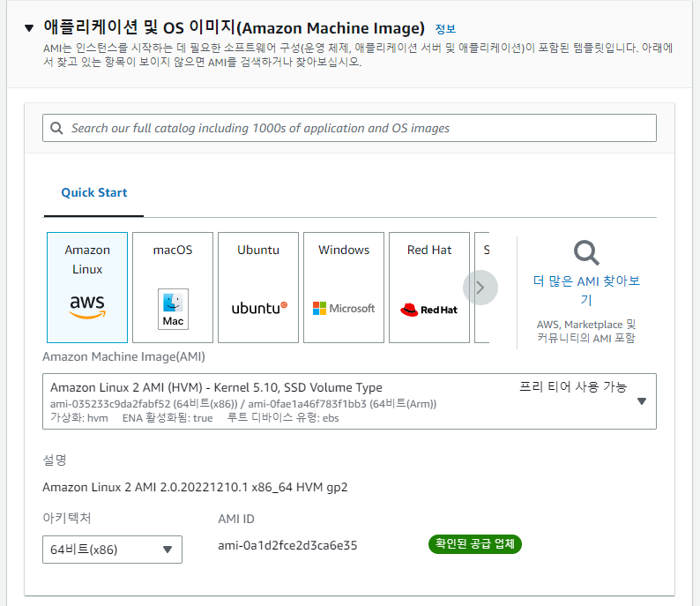Choose the macOS tile
Image resolution: width=700 pixels, height=606 pixels.
pyautogui.click(x=173, y=288)
